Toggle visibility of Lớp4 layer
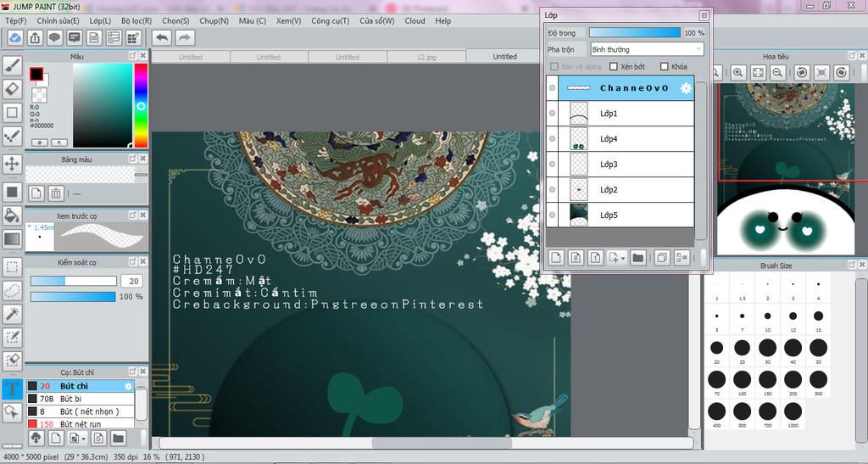Image resolution: width=868 pixels, height=464 pixels. click(552, 139)
